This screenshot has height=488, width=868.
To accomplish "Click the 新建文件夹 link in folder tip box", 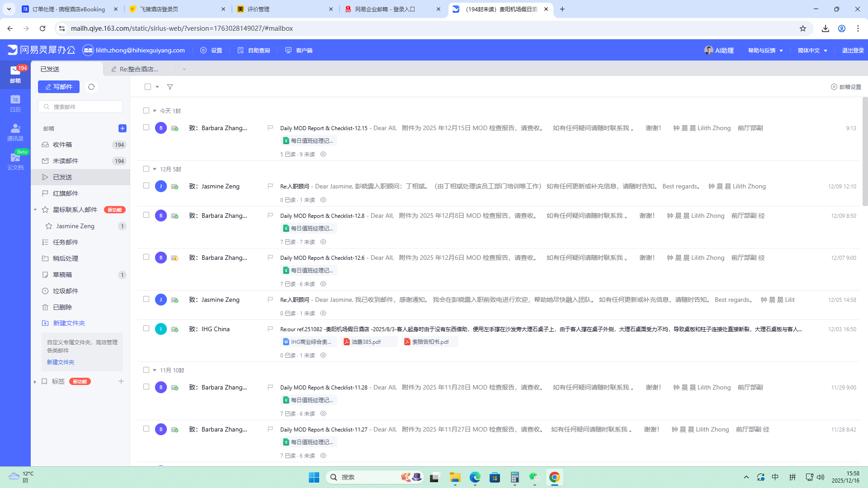I will 61,362.
